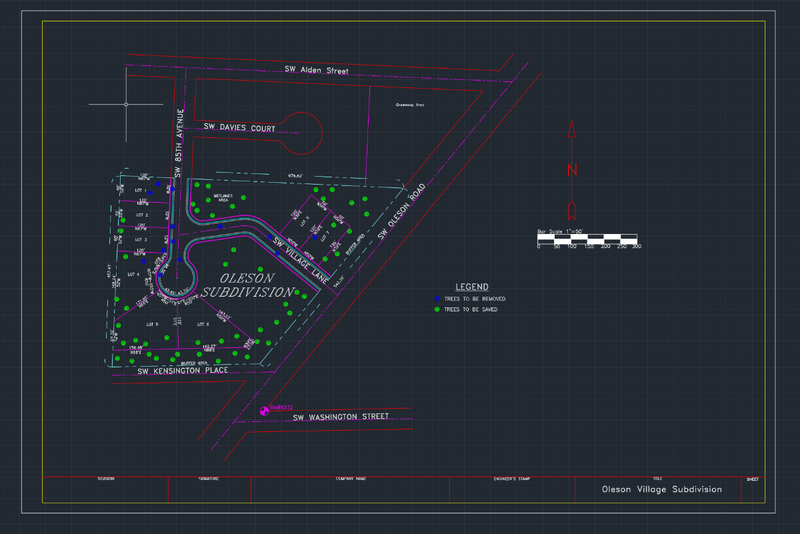Viewport: 800px width, 534px height.
Task: Select the "SIGNATURE" title block header
Action: point(208,479)
